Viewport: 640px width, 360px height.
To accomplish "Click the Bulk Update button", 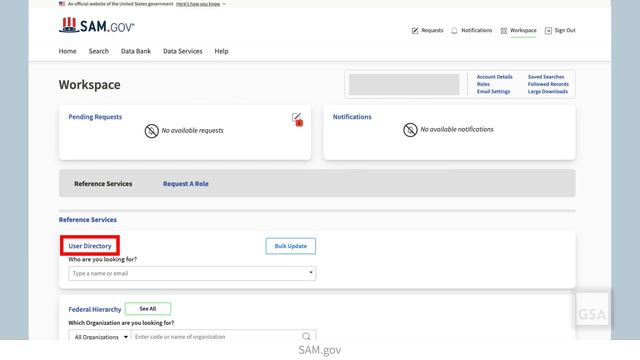I will point(291,246).
